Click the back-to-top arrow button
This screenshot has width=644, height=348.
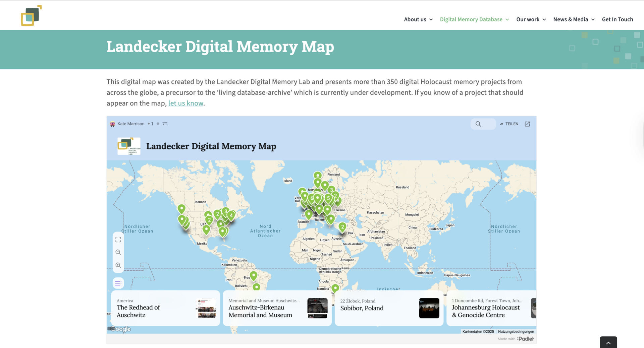608,342
